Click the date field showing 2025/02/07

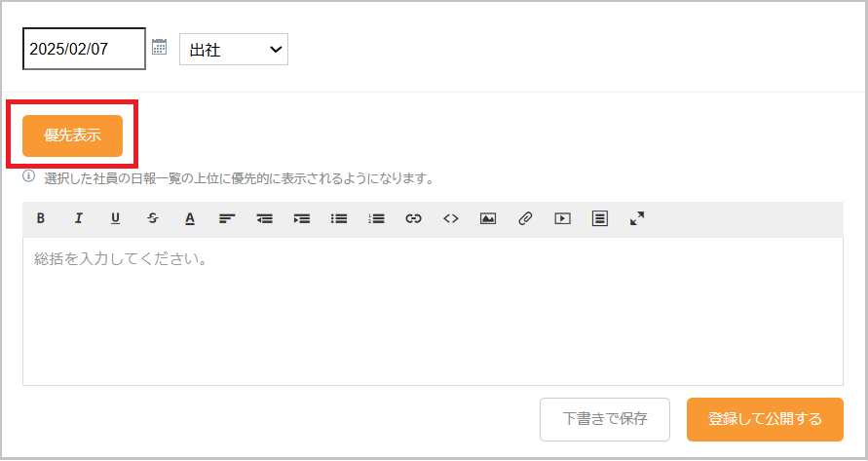point(84,49)
